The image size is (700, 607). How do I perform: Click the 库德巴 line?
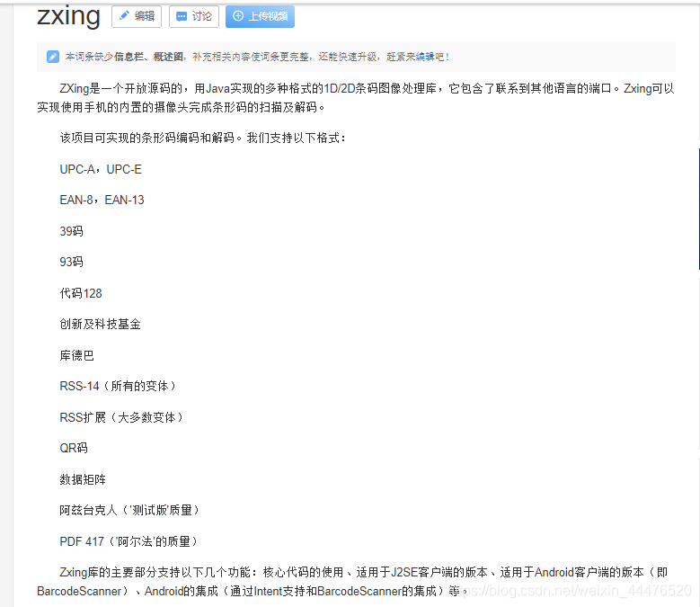click(76, 355)
